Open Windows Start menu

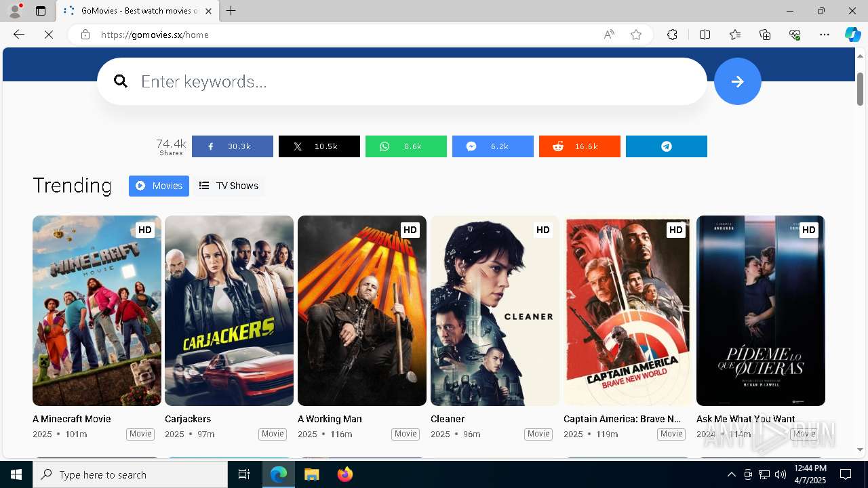tap(16, 474)
